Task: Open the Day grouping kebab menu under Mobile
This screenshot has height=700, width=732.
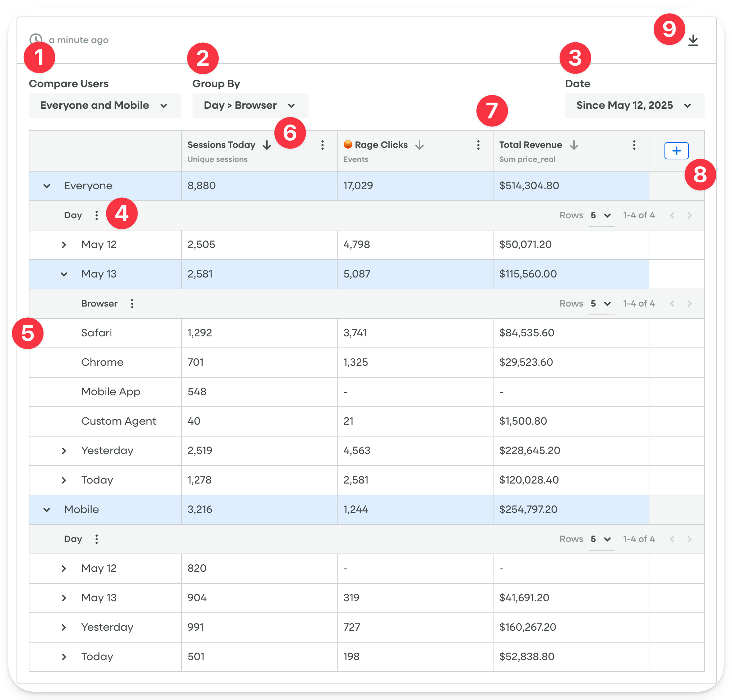Action: tap(96, 539)
